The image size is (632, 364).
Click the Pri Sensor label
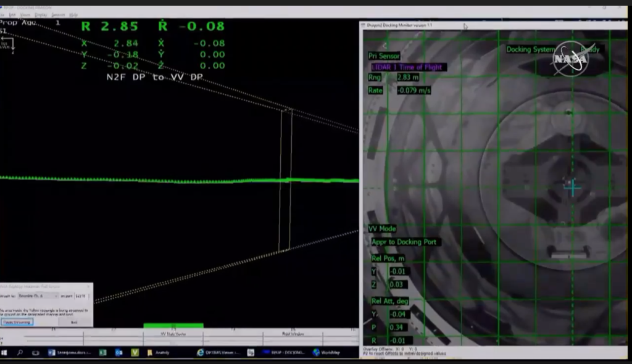coord(384,56)
